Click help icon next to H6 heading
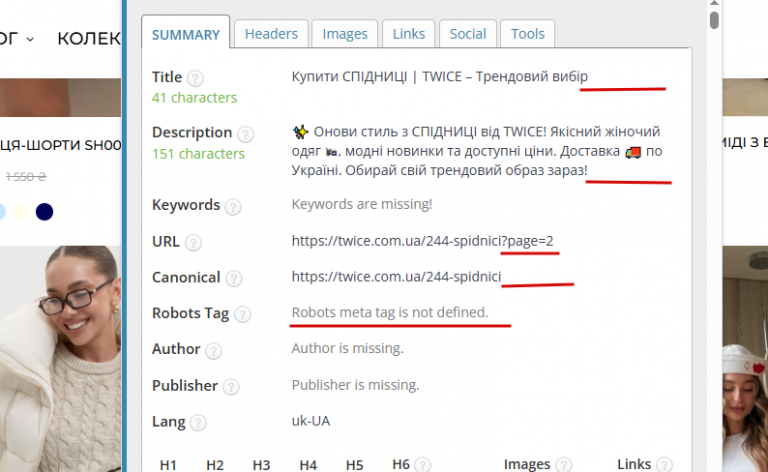Image resolution: width=768 pixels, height=472 pixels. tap(423, 465)
